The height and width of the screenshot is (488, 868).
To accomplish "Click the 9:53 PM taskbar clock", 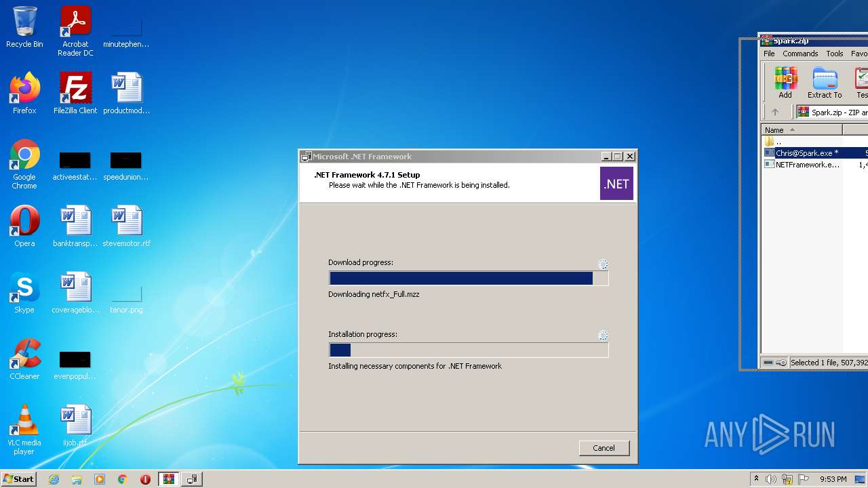I will point(833,479).
